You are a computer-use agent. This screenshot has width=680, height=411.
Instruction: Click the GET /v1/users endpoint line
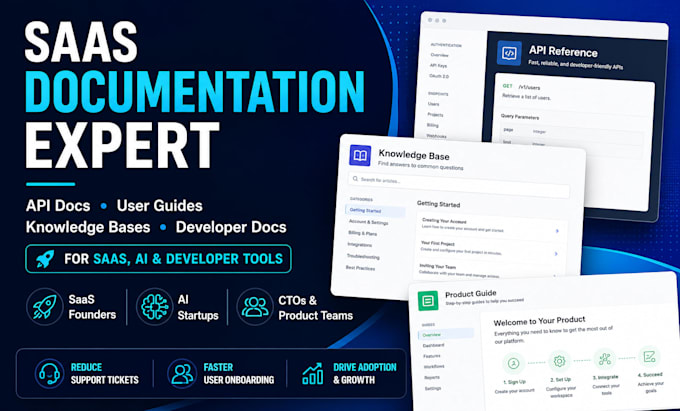pyautogui.click(x=521, y=87)
